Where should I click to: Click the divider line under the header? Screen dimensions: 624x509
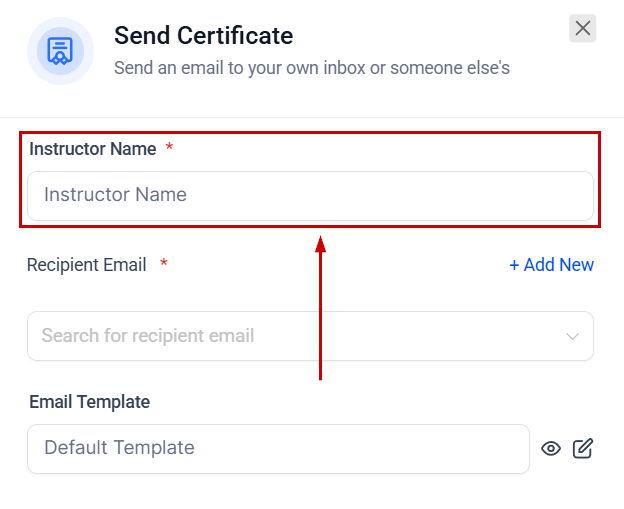[x=312, y=117]
